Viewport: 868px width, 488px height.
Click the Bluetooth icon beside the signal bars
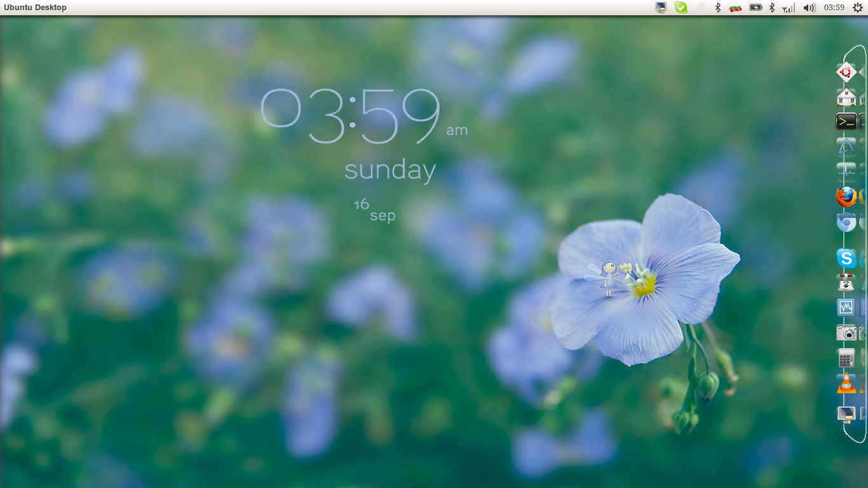[772, 8]
